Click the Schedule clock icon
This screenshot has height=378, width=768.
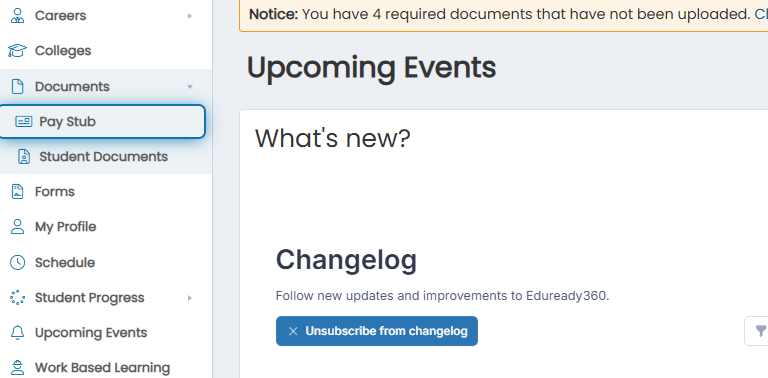17,262
